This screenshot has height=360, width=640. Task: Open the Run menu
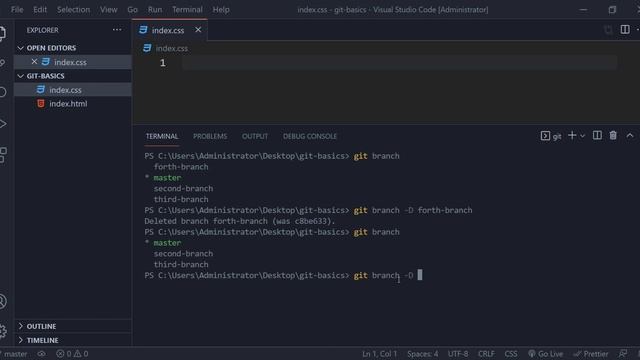click(x=155, y=9)
